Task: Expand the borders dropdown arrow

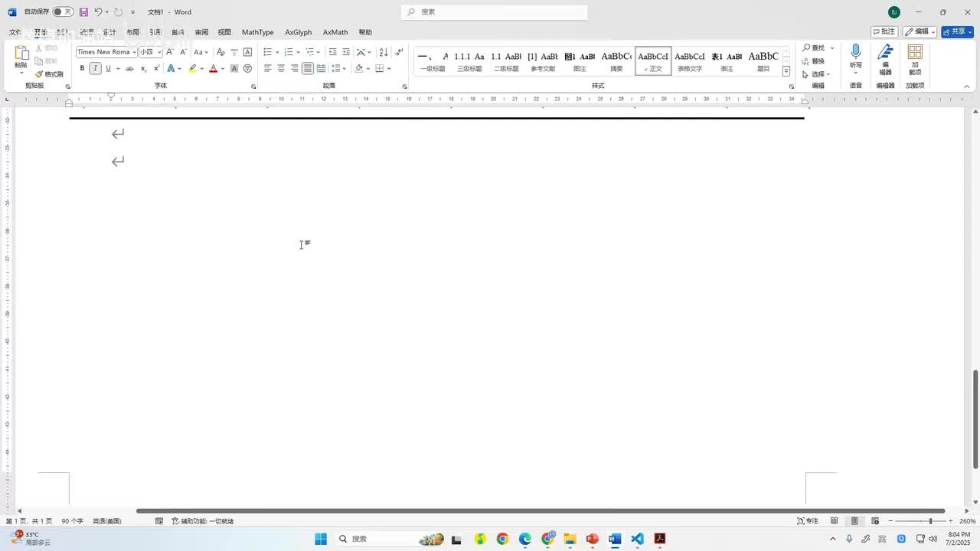Action: pos(390,69)
